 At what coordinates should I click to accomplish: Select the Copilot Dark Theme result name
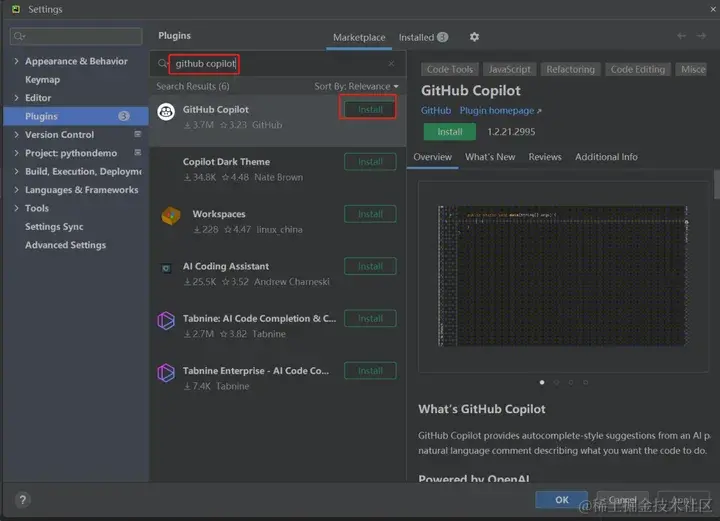coord(226,162)
